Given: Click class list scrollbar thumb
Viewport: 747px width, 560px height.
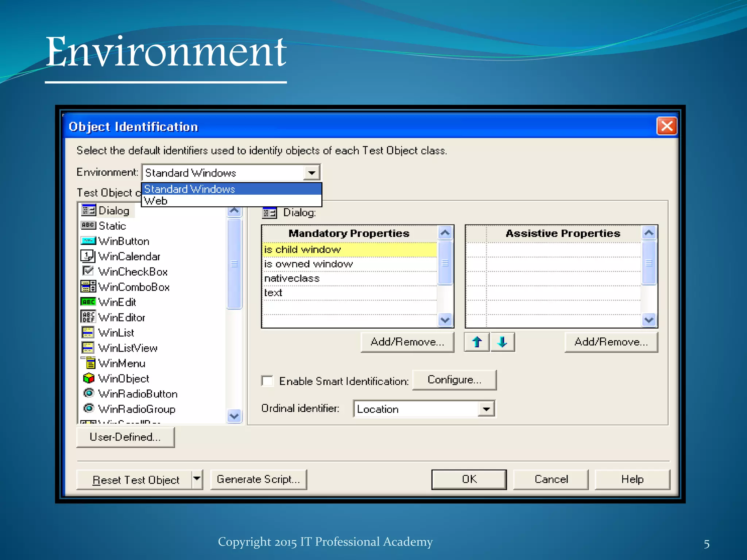Looking at the screenshot, I should pyautogui.click(x=234, y=263).
